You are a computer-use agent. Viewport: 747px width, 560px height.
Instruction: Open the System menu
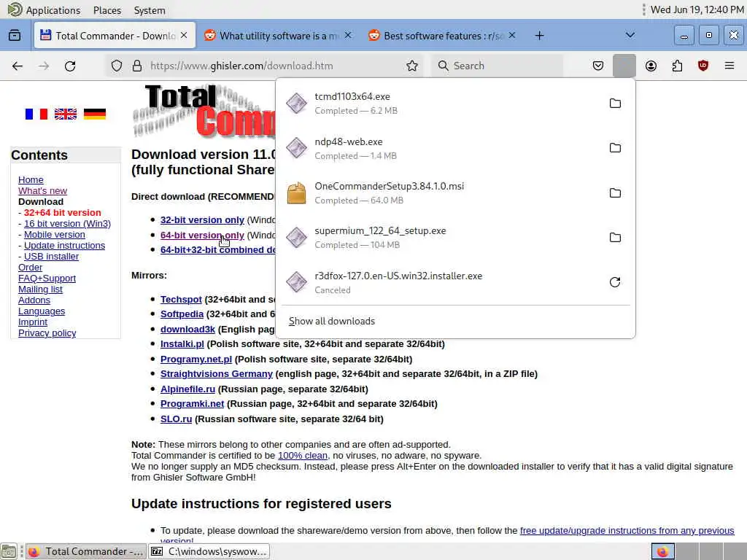click(150, 10)
